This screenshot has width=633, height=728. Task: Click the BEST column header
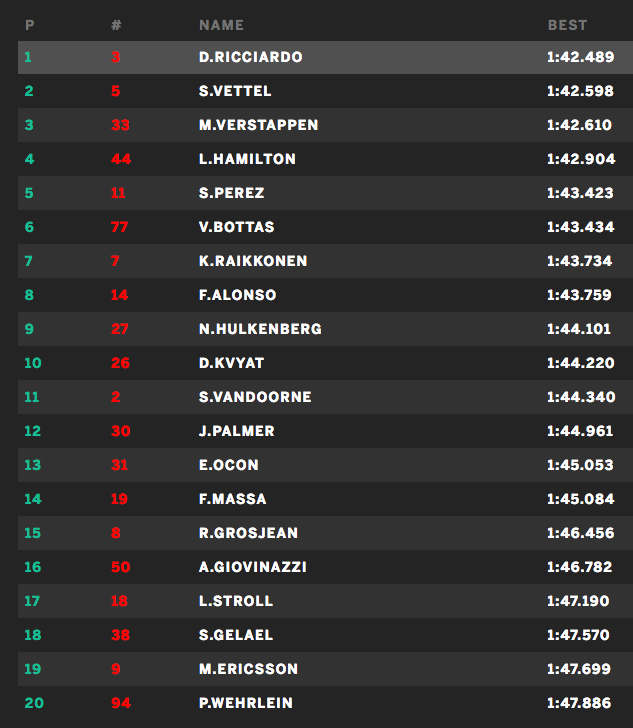click(x=567, y=25)
